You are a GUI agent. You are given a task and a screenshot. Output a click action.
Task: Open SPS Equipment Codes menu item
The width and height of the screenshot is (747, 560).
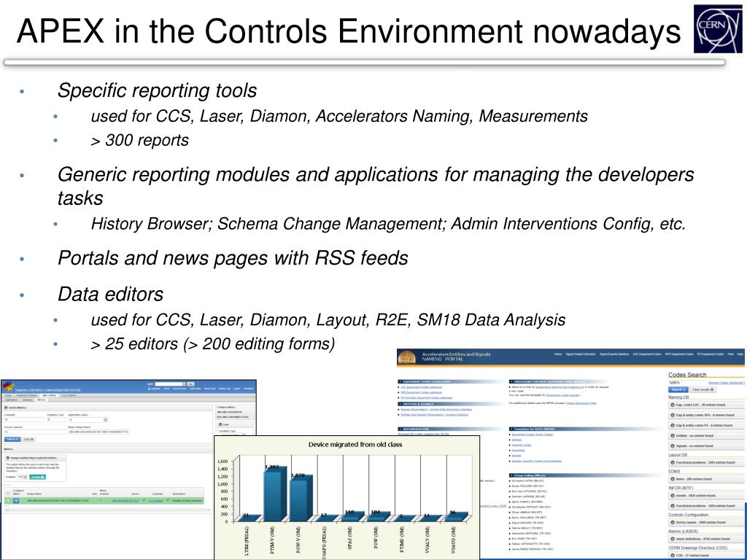click(679, 354)
